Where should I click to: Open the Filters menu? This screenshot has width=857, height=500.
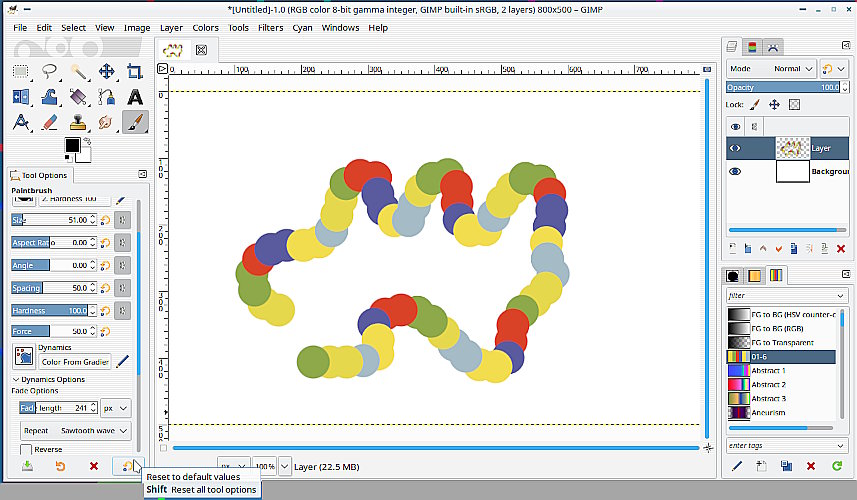[270, 28]
